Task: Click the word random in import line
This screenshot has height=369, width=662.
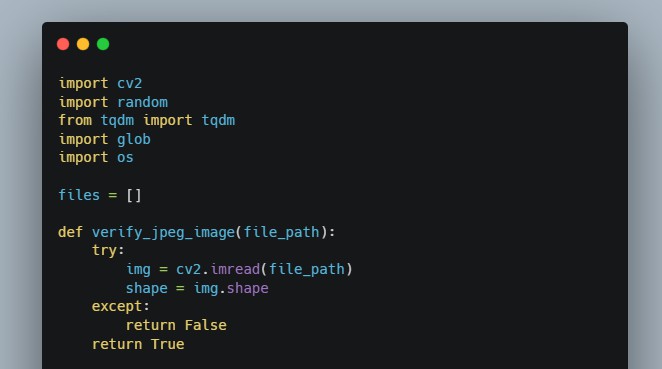Action: (x=142, y=102)
